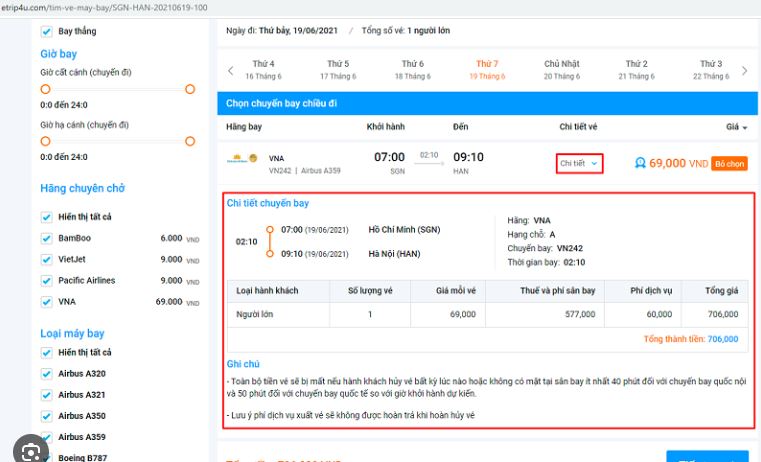Toggle the Pacific Airlines checkbox
This screenshot has width=761, height=462.
tap(46, 281)
